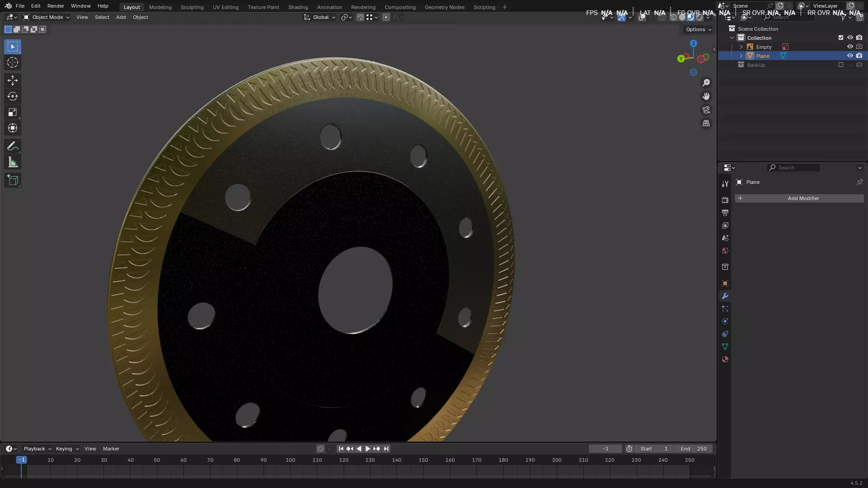The width and height of the screenshot is (868, 488).
Task: Open the Modifiers properties tab
Action: [x=725, y=296]
